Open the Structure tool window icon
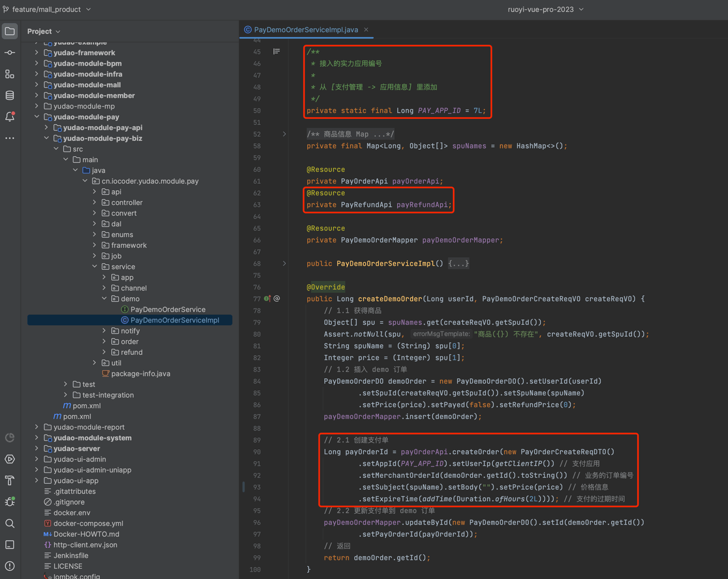The width and height of the screenshot is (728, 579). click(10, 74)
